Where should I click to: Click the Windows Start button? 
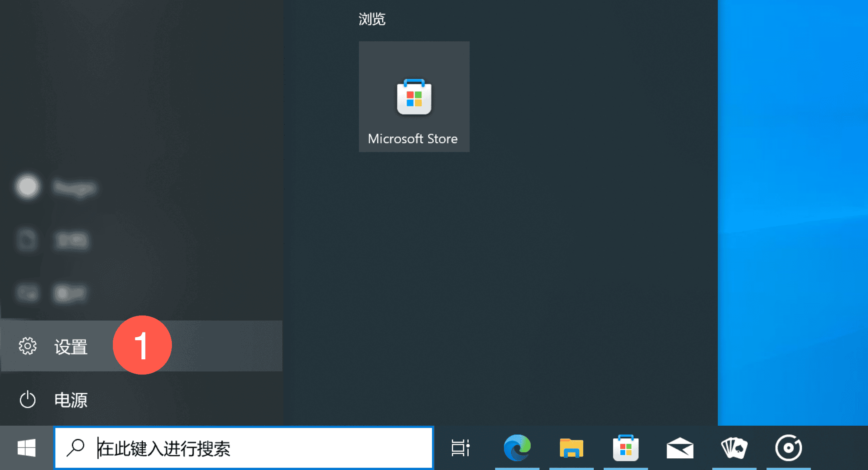26,448
